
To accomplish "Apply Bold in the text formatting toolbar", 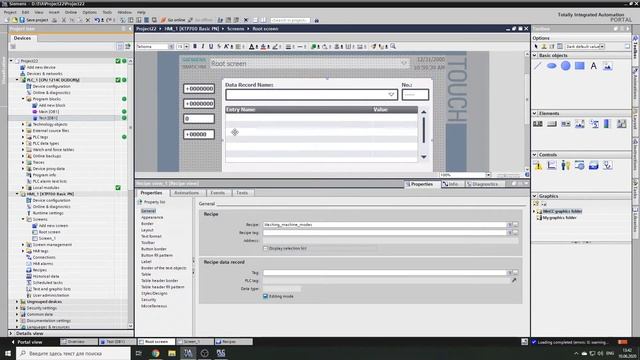I will coord(195,47).
